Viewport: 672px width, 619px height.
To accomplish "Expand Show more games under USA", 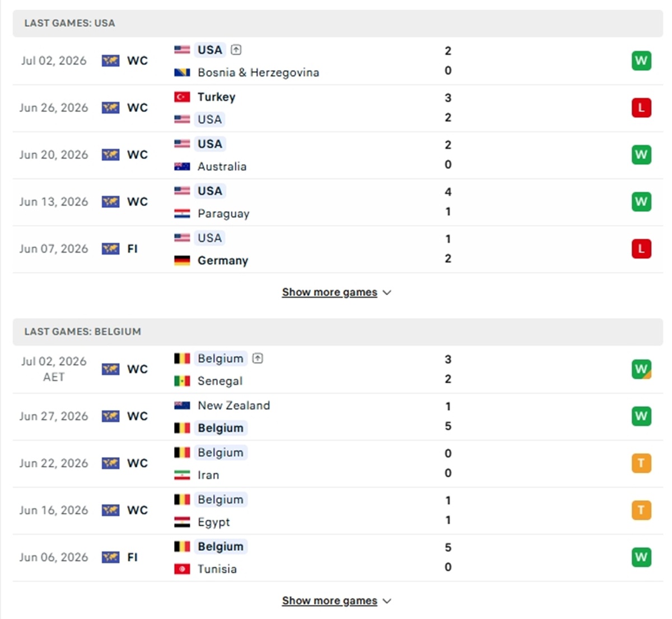I will coord(336,292).
